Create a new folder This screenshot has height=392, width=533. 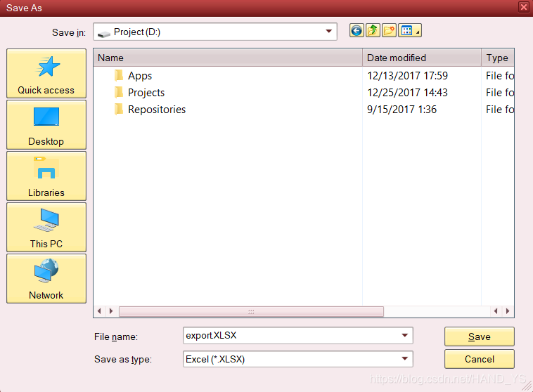coord(389,31)
